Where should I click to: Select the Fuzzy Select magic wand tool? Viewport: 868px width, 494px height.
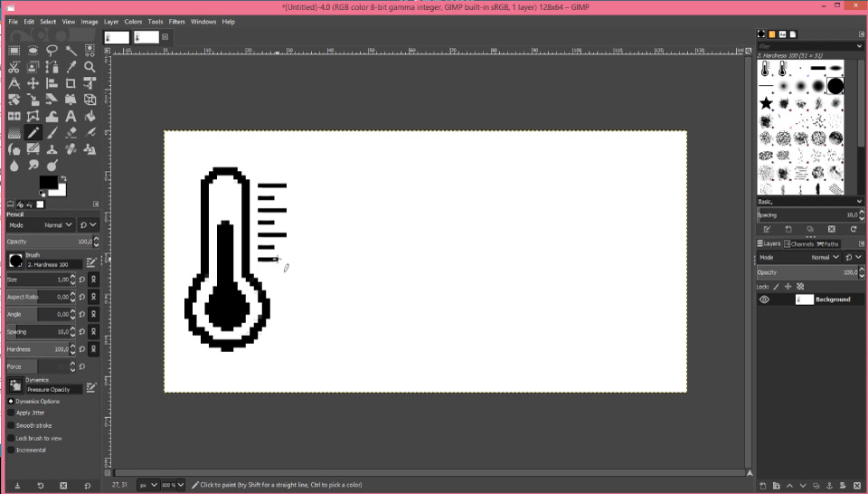(71, 51)
